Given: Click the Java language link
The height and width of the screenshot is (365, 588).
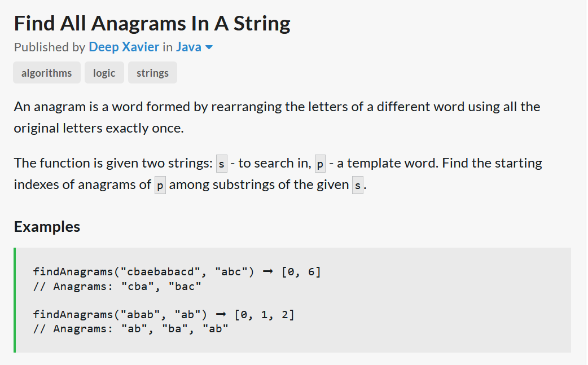Looking at the screenshot, I should tap(188, 47).
